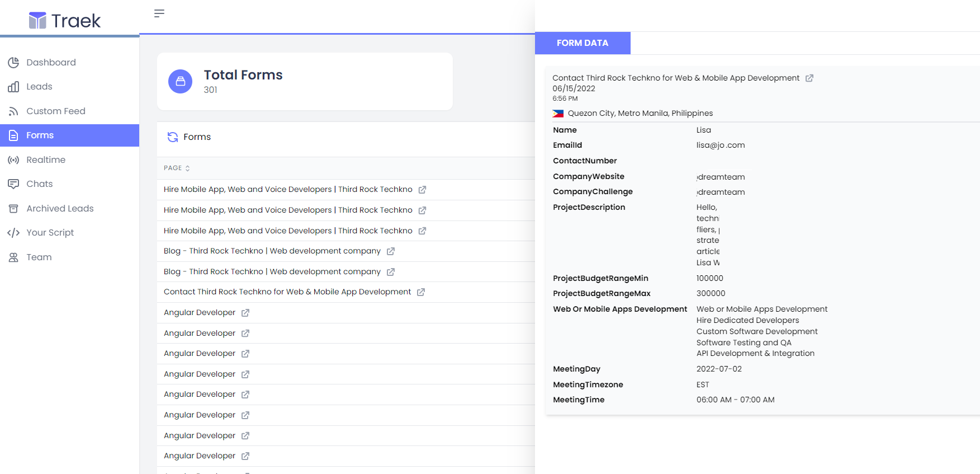
Task: Open external link of seventh Angular Developer row
Action: [245, 436]
